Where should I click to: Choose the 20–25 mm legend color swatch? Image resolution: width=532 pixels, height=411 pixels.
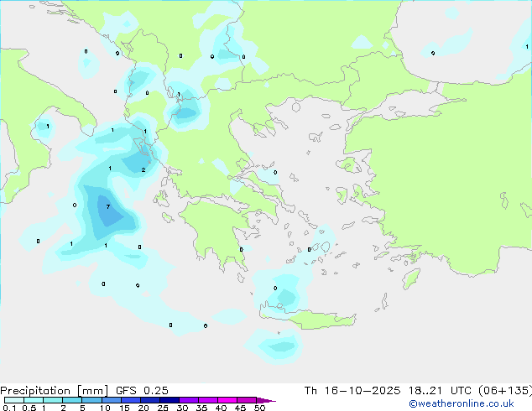pos(150,400)
